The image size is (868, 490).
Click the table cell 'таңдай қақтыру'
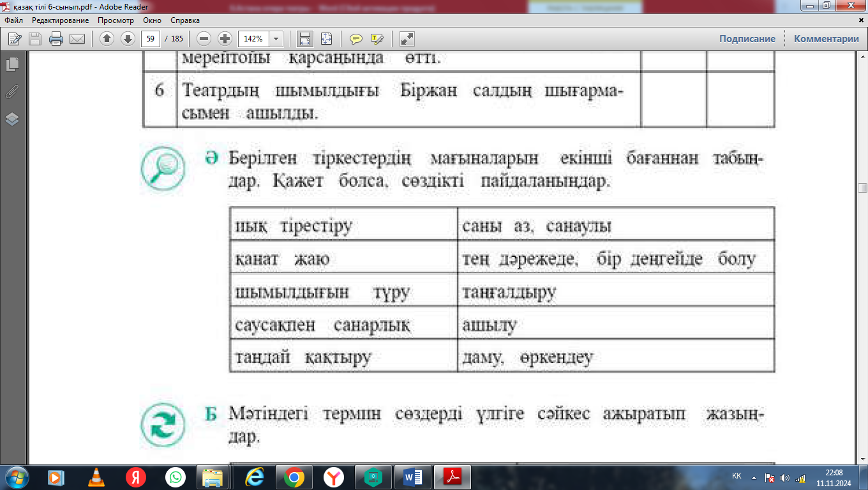pyautogui.click(x=343, y=357)
